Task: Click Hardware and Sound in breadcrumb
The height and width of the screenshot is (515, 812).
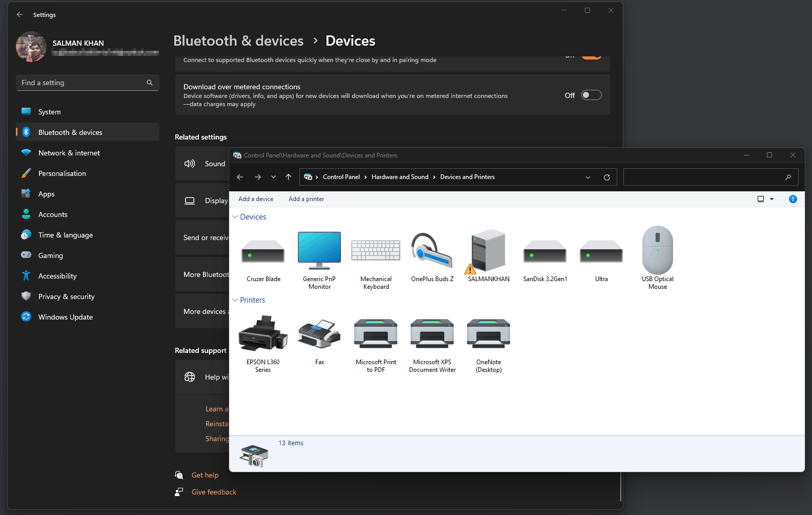Action: coord(400,177)
